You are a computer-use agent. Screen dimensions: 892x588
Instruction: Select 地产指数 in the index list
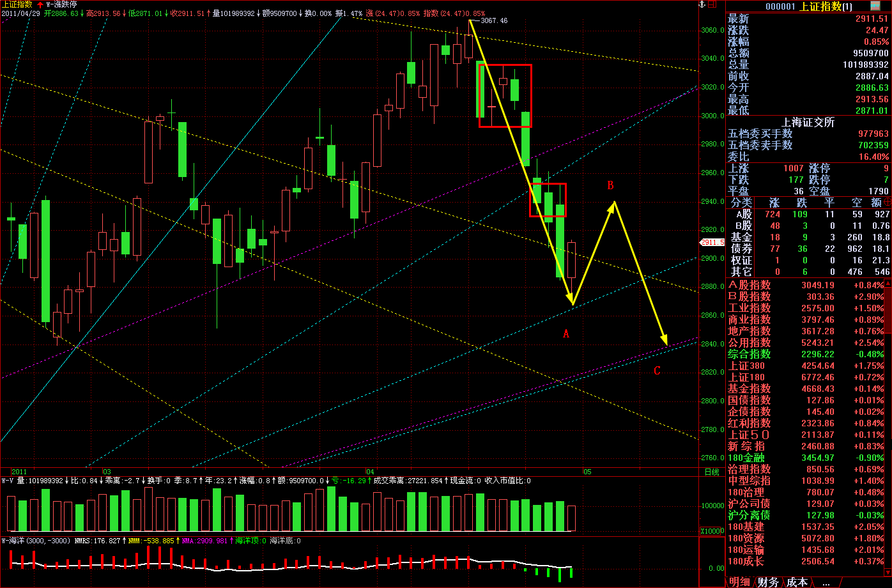click(x=749, y=331)
